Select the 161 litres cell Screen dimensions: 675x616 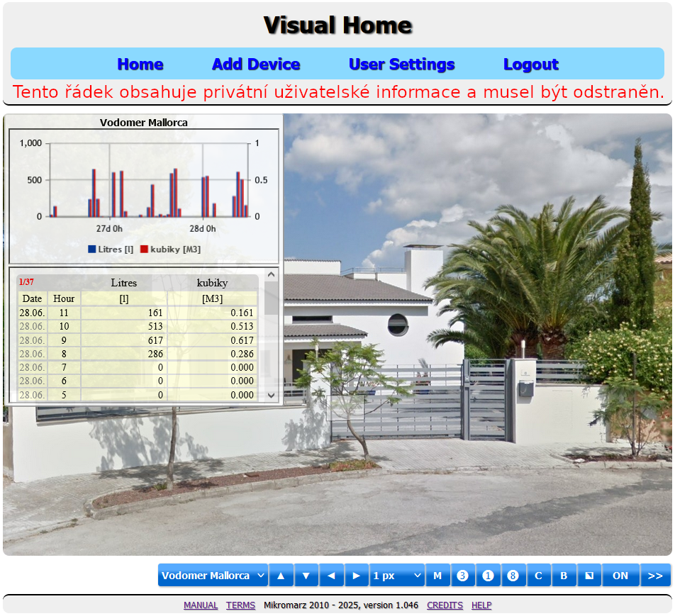tap(124, 313)
